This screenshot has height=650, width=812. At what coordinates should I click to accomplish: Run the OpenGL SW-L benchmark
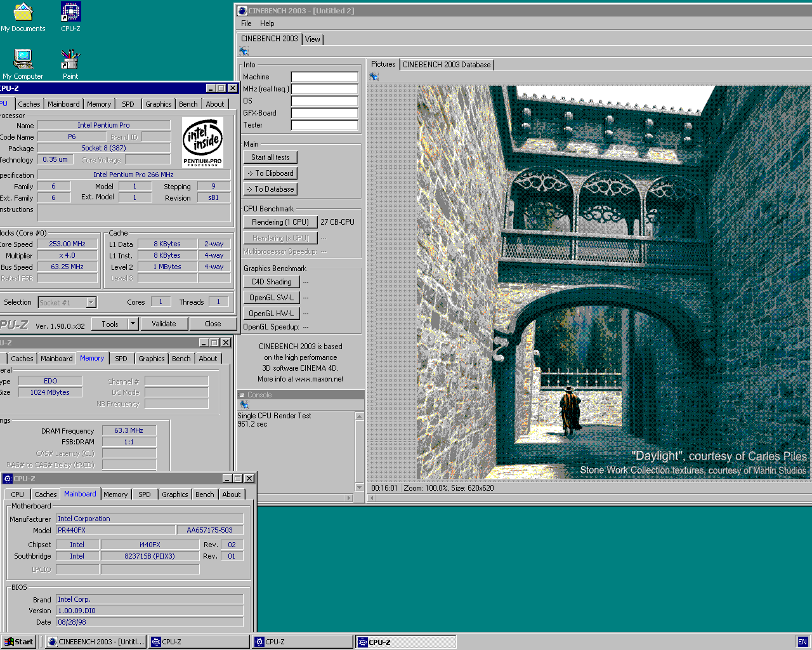coord(272,298)
